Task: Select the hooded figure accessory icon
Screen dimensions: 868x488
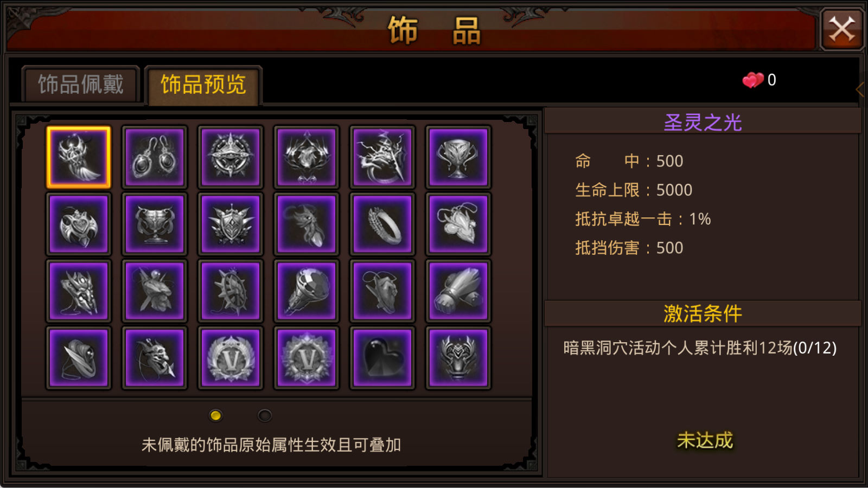Action: 79,358
